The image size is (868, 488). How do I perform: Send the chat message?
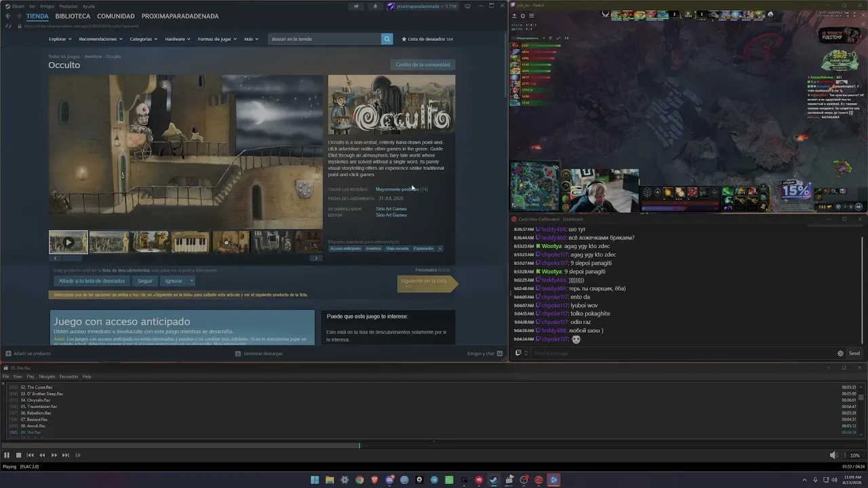click(854, 353)
